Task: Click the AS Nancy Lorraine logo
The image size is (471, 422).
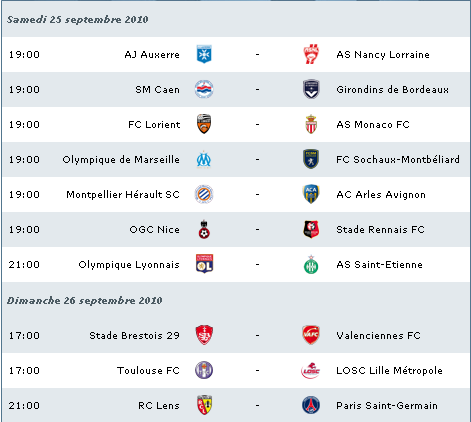Action: point(311,54)
